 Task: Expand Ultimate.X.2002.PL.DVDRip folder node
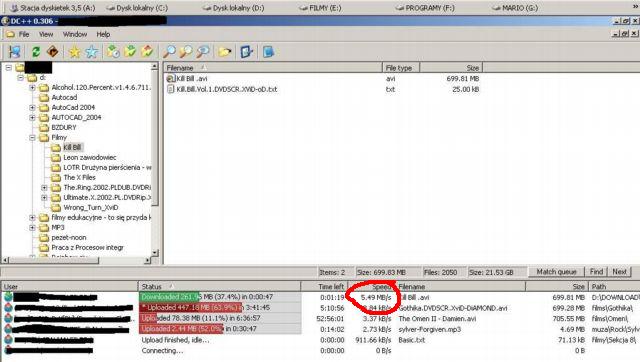(x=44, y=198)
